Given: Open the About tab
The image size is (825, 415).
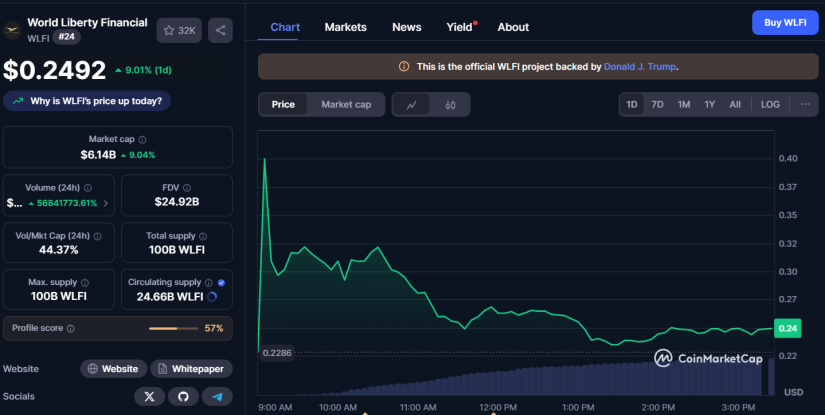Looking at the screenshot, I should 514,27.
